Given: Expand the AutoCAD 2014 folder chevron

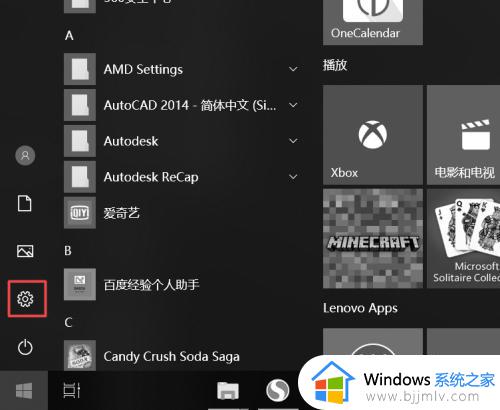Looking at the screenshot, I should [x=293, y=105].
